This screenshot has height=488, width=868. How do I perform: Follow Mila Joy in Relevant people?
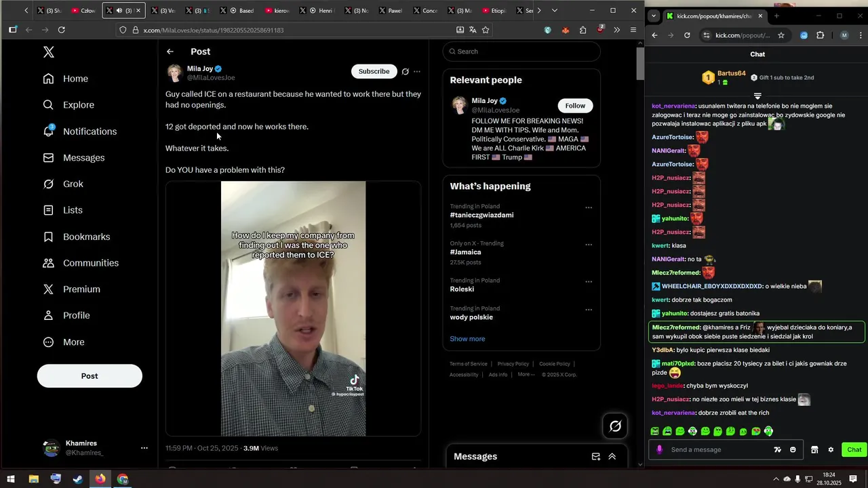click(x=575, y=106)
